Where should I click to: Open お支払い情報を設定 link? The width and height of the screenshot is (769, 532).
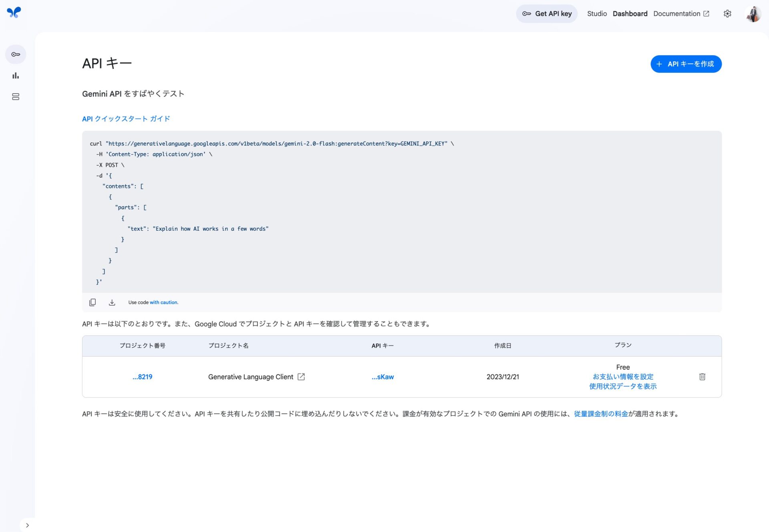(623, 377)
